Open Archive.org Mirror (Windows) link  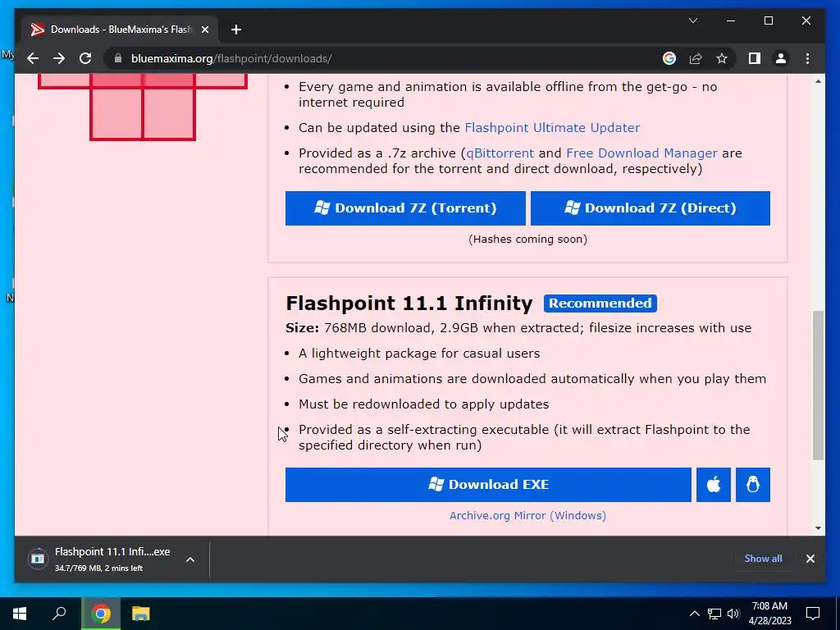tap(527, 515)
